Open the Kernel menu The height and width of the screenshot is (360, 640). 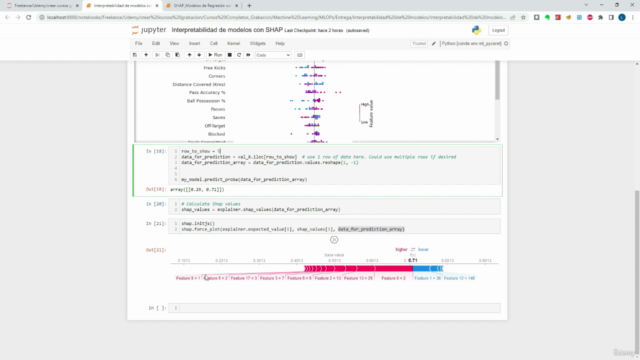[233, 43]
